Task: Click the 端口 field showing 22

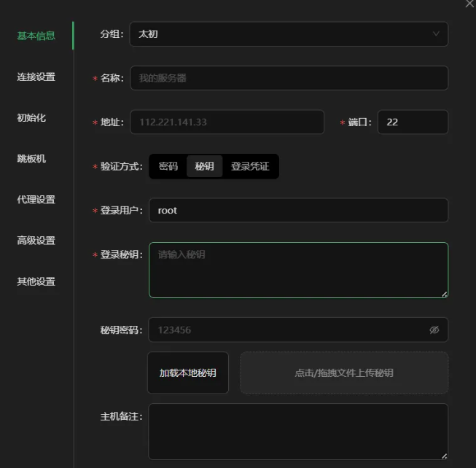Action: click(412, 122)
